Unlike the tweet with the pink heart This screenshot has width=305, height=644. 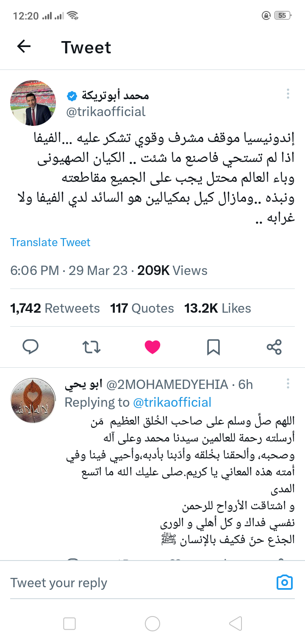(152, 347)
